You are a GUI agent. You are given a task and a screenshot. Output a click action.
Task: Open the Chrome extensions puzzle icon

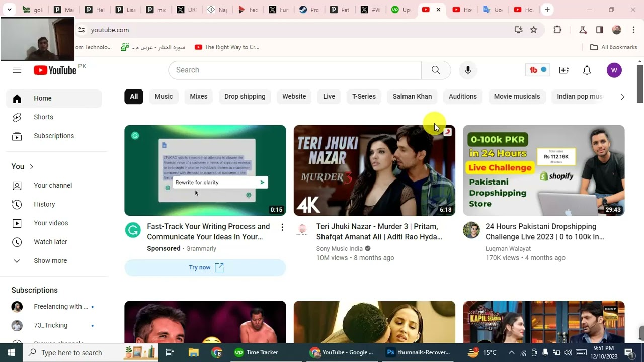click(x=557, y=30)
